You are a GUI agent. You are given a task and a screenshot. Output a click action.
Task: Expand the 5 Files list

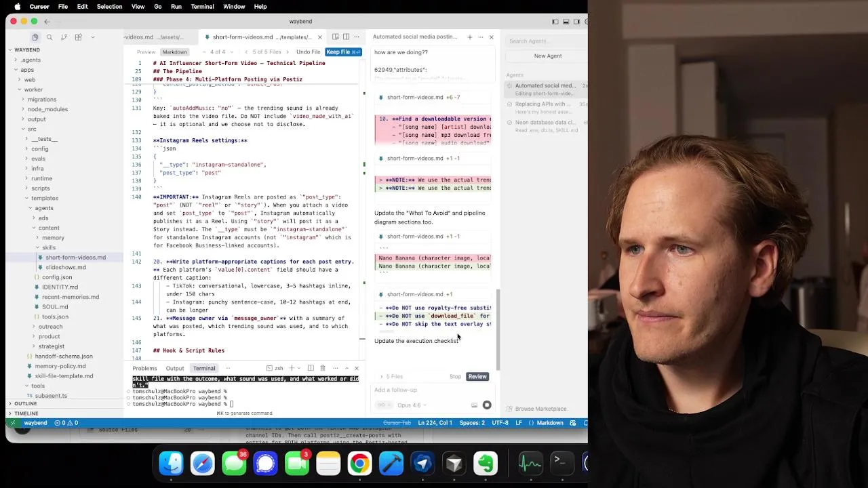pyautogui.click(x=391, y=377)
